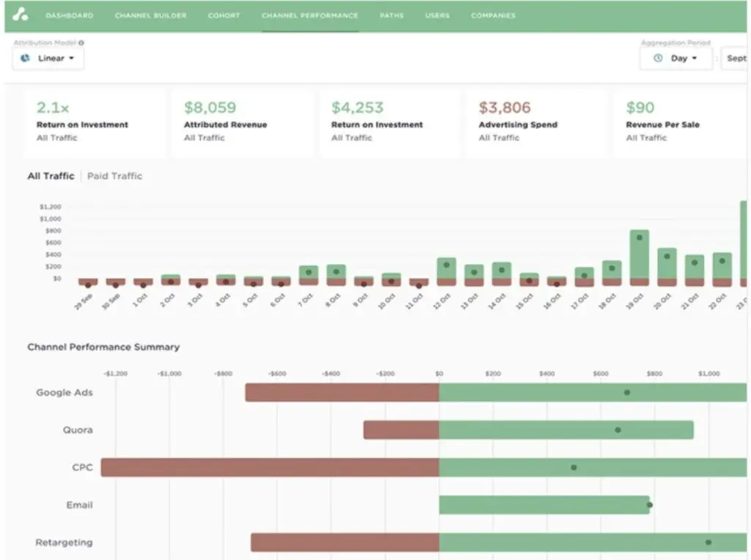Open the Cohort tab
This screenshot has height=560, width=751.
[224, 15]
